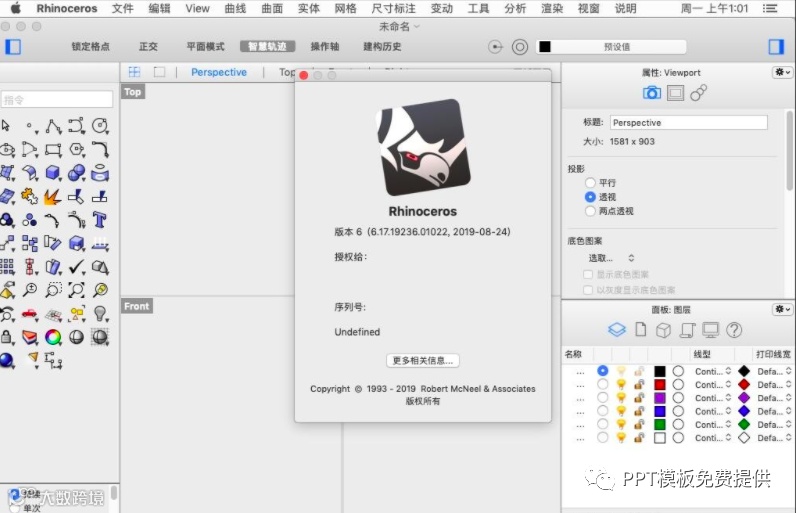Open the Layers stack panel icon
The image size is (796, 513).
coord(617,330)
